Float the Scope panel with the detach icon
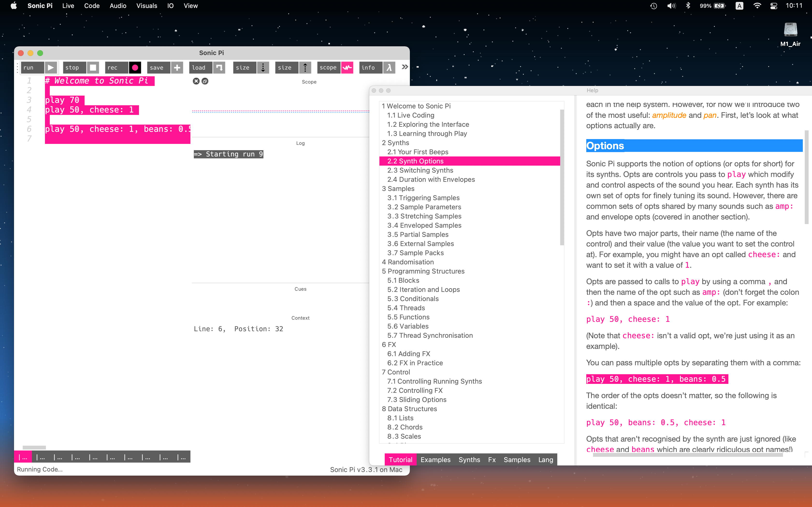Screen dimensions: 812x507 [x=205, y=81]
